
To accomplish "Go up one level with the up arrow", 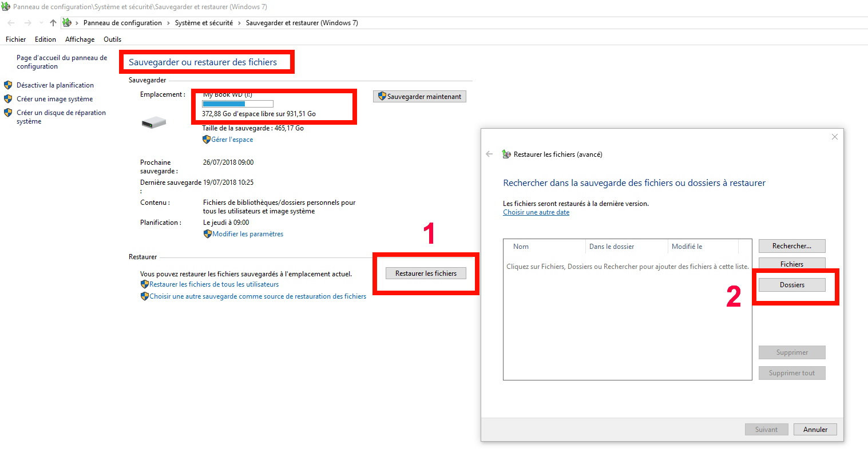I will coord(53,23).
